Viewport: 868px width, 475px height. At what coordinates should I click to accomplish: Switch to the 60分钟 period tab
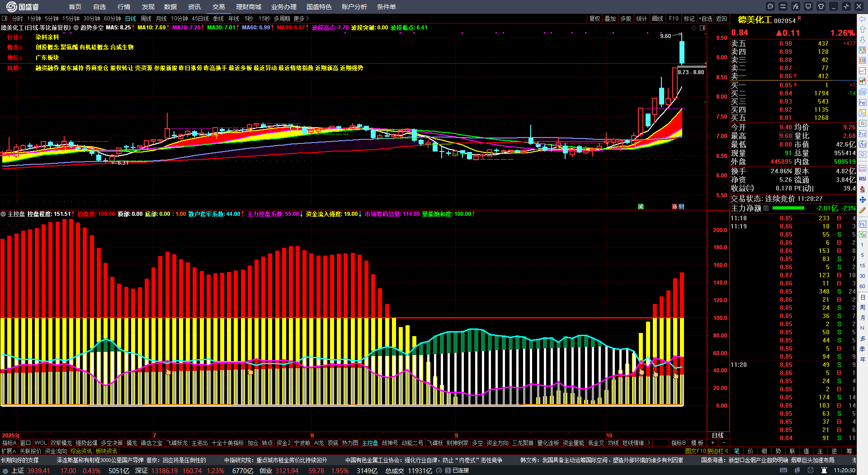click(113, 19)
